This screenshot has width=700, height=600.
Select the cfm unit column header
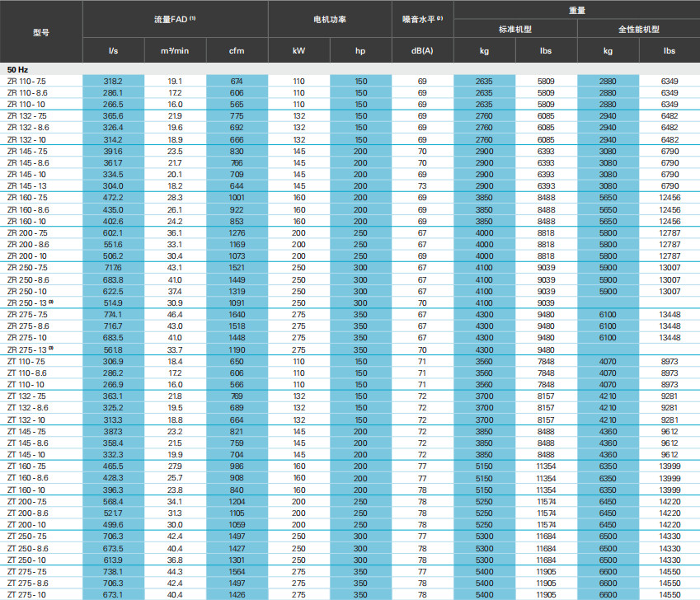(x=237, y=50)
